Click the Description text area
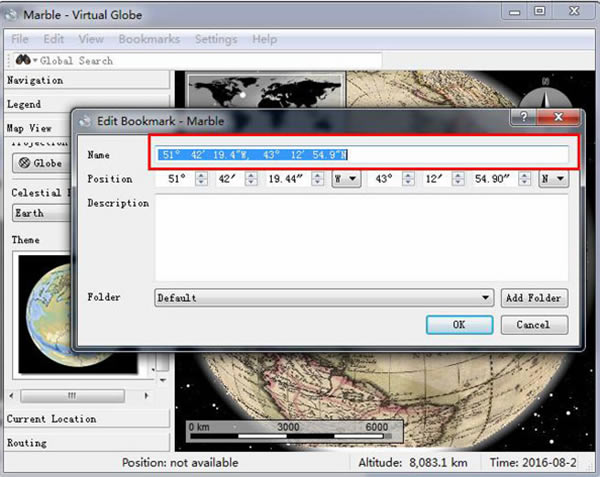Viewport: 600px width, 477px height. click(362, 236)
